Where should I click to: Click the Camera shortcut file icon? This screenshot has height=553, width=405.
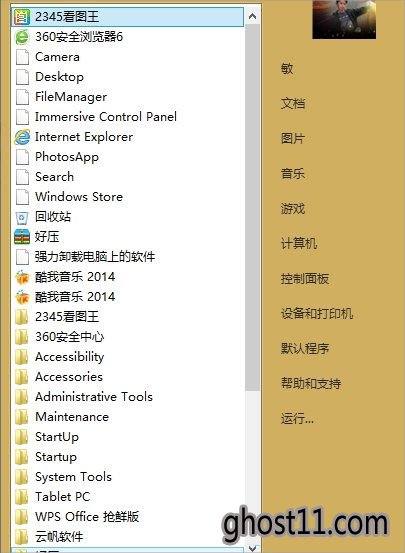click(x=22, y=57)
